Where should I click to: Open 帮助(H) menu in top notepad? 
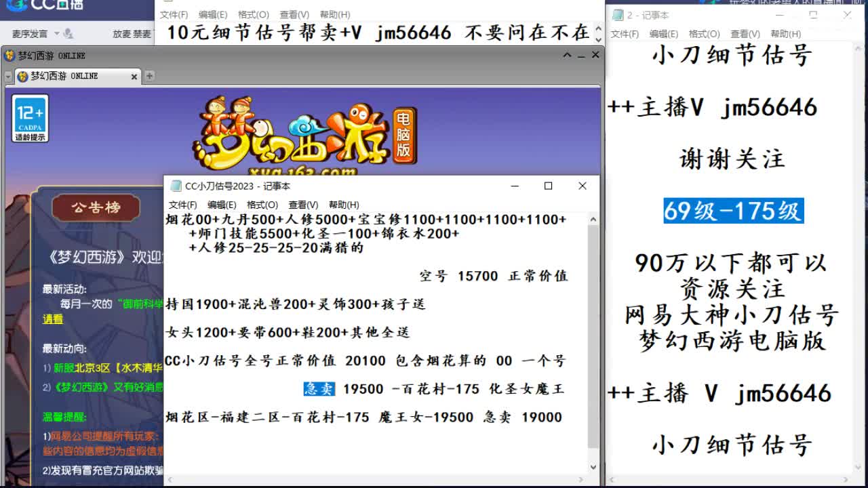point(335,14)
